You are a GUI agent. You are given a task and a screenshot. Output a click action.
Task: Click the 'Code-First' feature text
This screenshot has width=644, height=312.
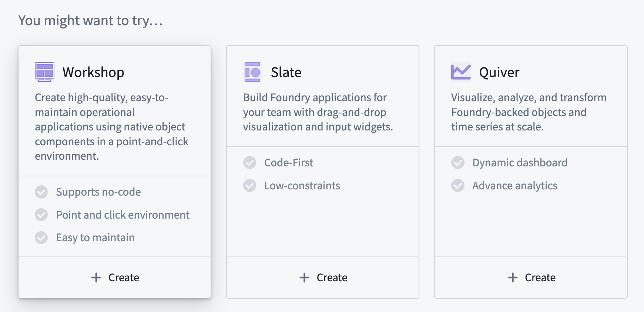point(289,163)
